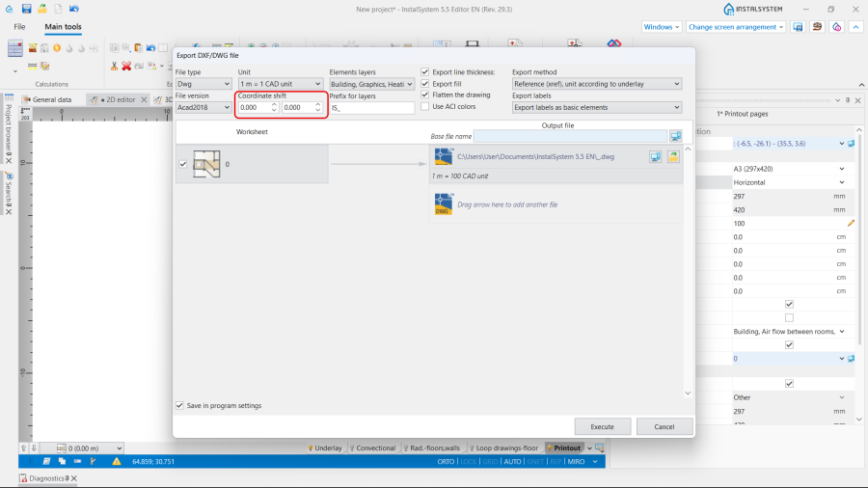The image size is (868, 488).
Task: Collapse the ribbon with the top right chevron
Action: (855, 27)
